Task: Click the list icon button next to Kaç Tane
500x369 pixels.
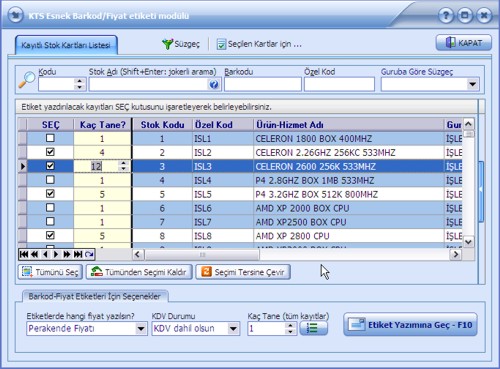Action: (x=313, y=328)
